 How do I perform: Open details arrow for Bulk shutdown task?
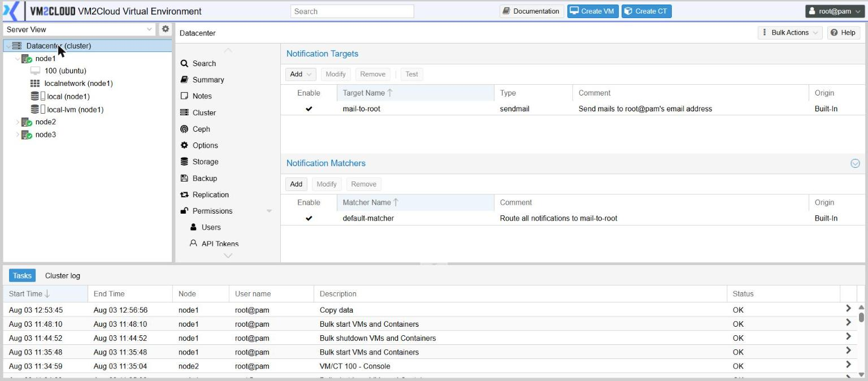(848, 337)
